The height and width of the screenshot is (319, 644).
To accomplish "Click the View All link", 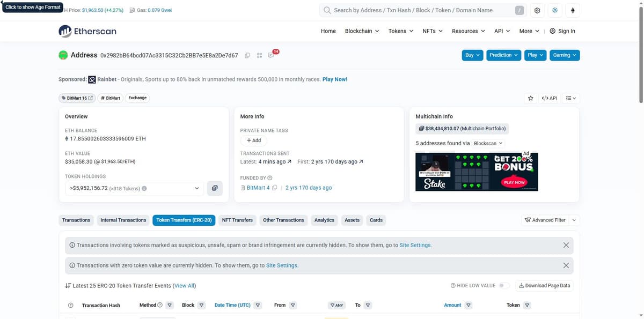I will pyautogui.click(x=185, y=286).
